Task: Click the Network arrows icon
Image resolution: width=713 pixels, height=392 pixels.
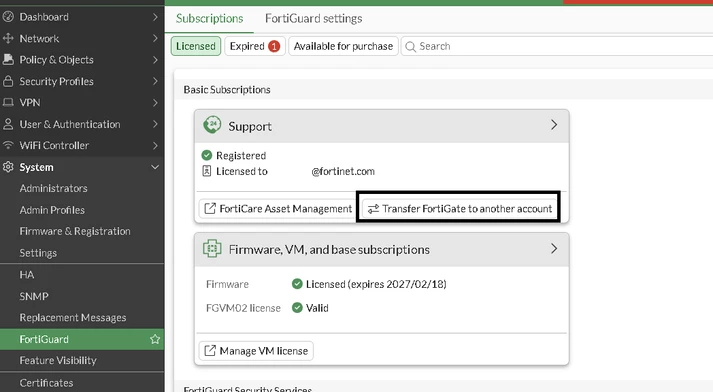Action: [8, 38]
